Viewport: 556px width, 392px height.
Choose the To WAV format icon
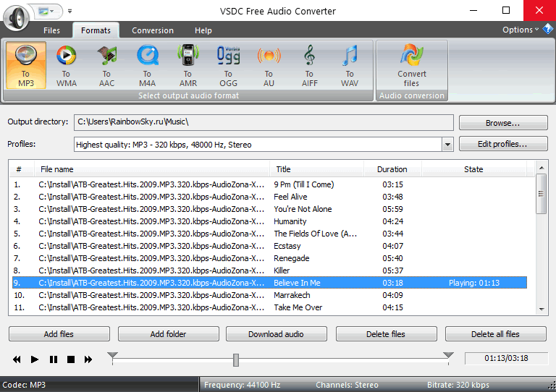tap(350, 65)
